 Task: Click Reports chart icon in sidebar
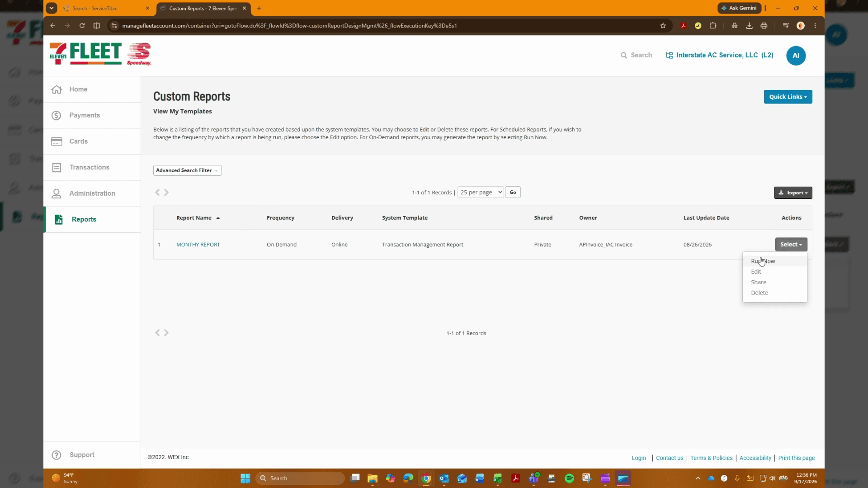[59, 220]
